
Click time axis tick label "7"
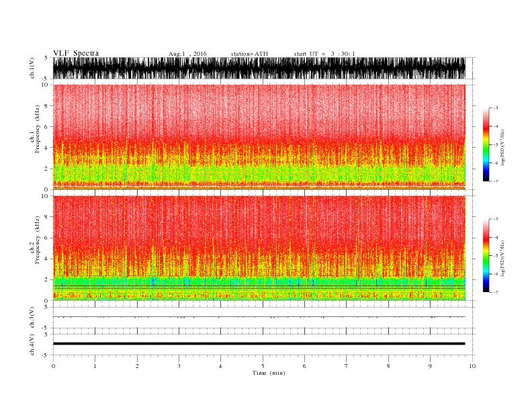coord(347,366)
